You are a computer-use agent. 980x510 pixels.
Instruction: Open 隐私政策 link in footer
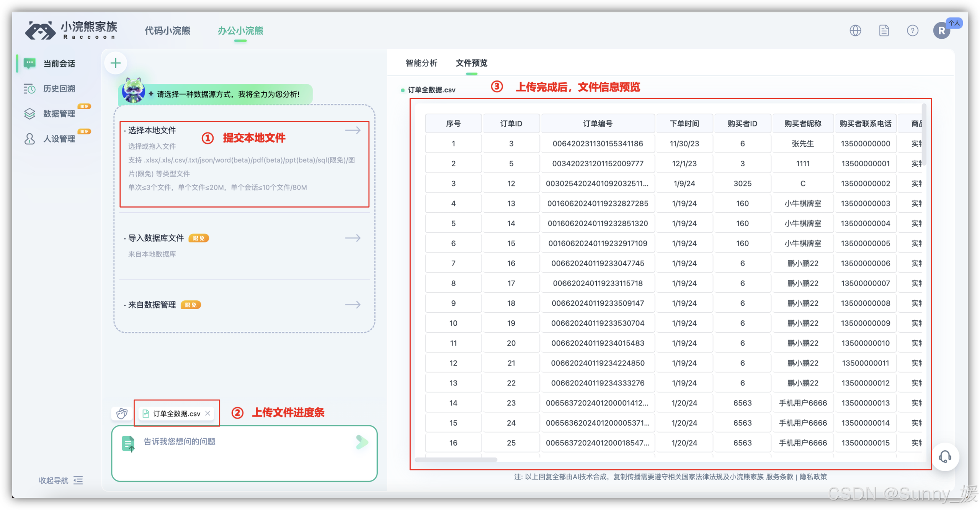(813, 477)
